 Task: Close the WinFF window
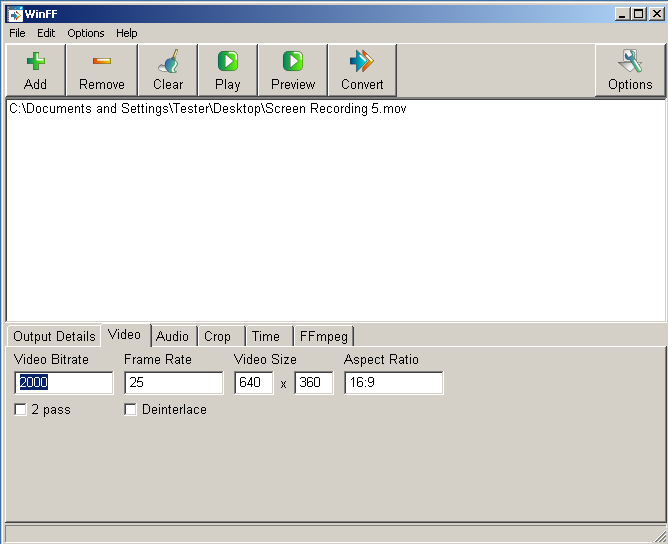tap(656, 14)
